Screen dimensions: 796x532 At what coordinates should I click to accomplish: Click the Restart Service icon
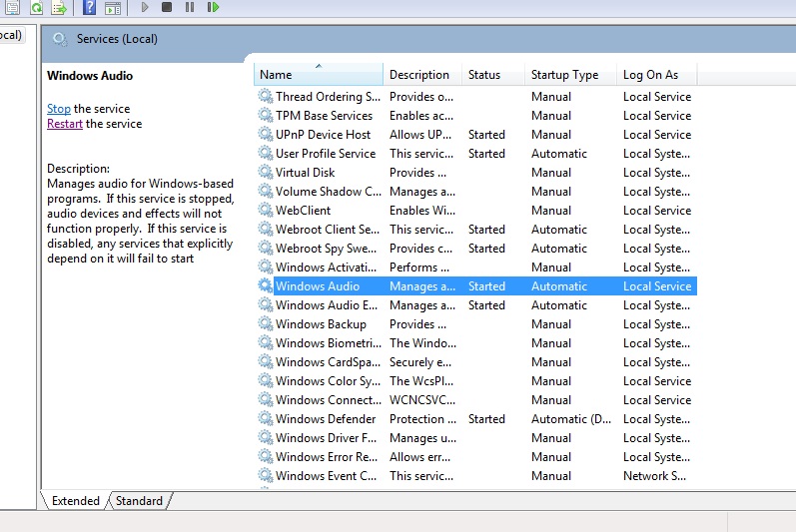[213, 7]
